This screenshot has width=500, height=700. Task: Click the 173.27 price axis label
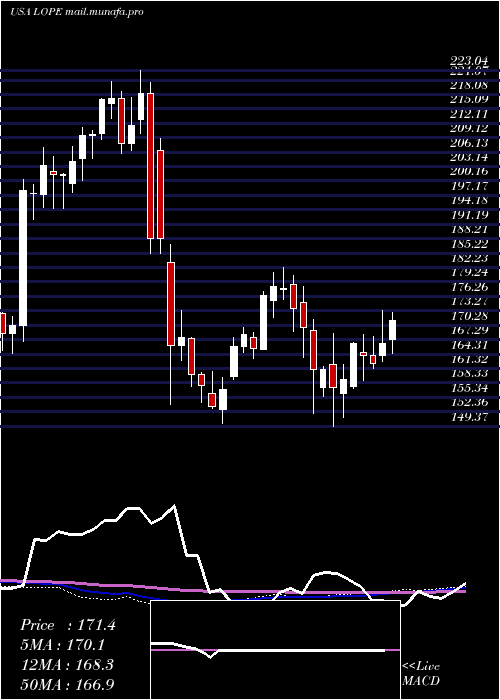pos(468,300)
